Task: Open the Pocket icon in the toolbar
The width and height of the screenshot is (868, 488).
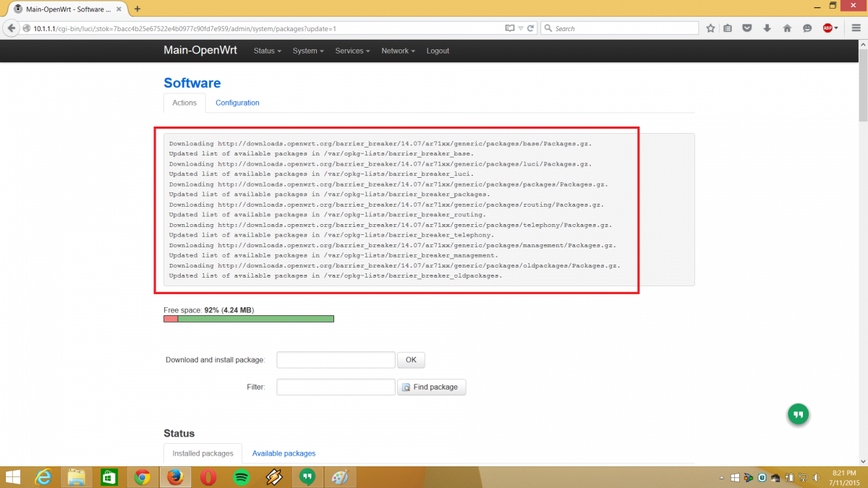Action: 748,28
